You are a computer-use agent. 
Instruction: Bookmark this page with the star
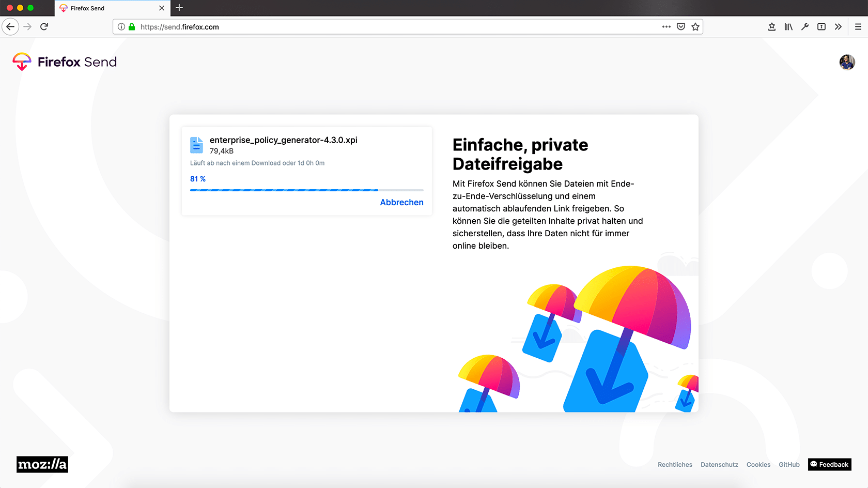pos(695,27)
